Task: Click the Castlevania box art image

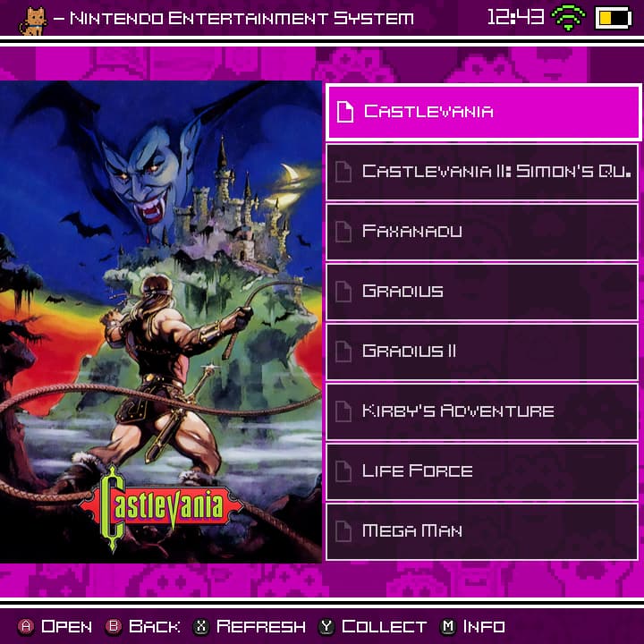Action: coord(161,322)
